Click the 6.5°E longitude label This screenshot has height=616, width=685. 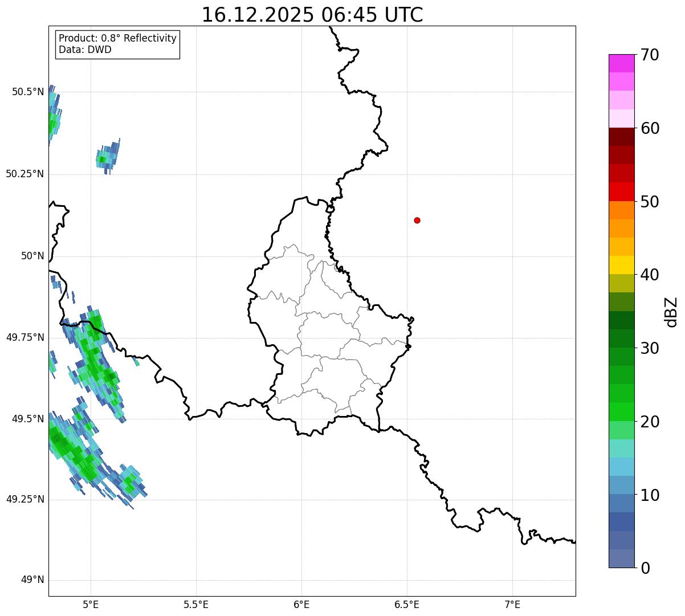click(x=407, y=605)
